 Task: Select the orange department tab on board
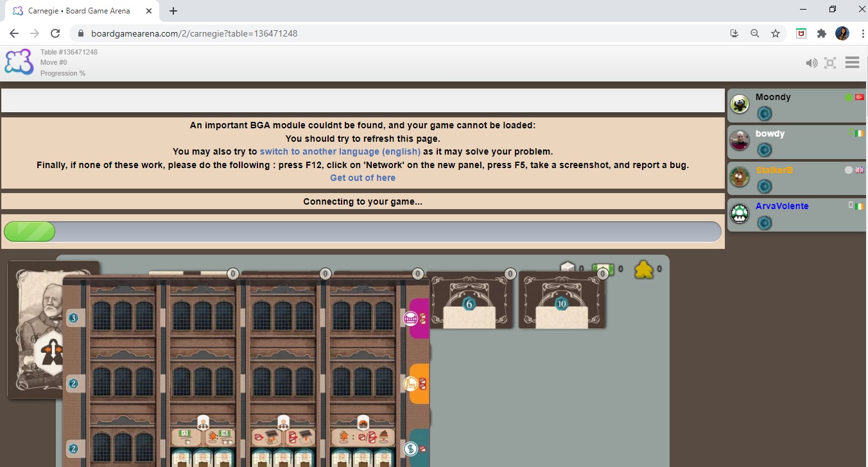coord(419,384)
